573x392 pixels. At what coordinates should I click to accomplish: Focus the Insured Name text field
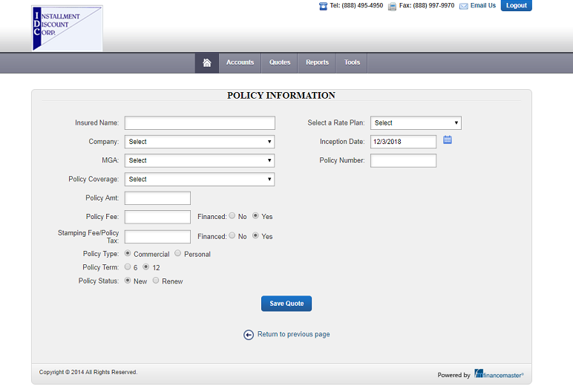tap(200, 122)
